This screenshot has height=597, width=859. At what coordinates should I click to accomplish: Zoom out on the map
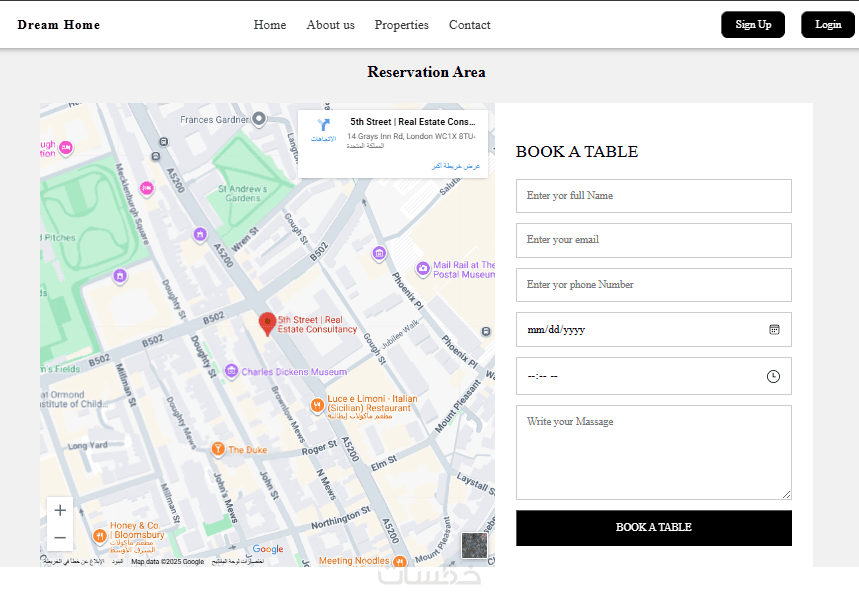click(x=60, y=537)
